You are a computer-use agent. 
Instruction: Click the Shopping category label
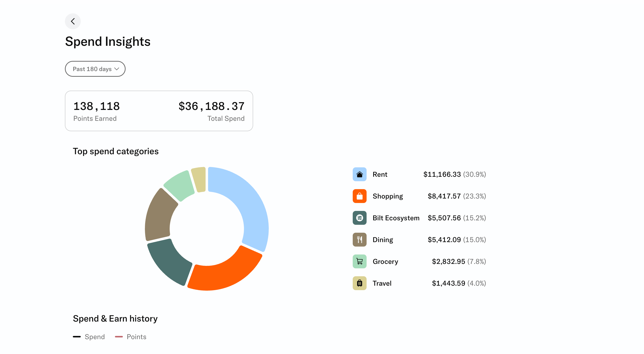coord(388,196)
